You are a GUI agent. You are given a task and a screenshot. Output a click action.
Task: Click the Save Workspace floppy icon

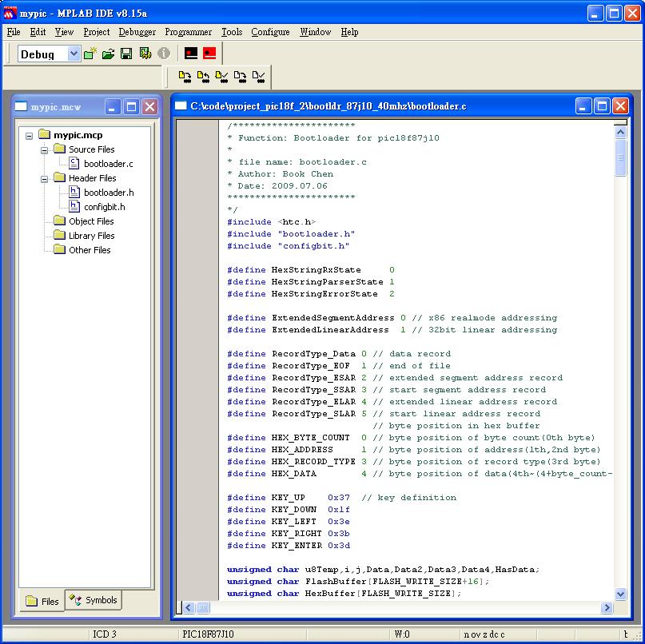[x=126, y=54]
